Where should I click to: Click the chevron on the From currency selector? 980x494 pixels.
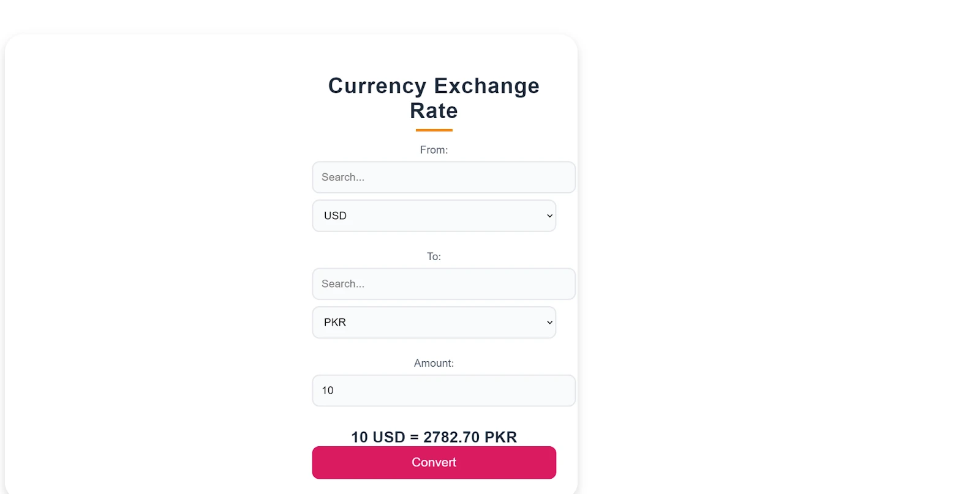pos(548,215)
